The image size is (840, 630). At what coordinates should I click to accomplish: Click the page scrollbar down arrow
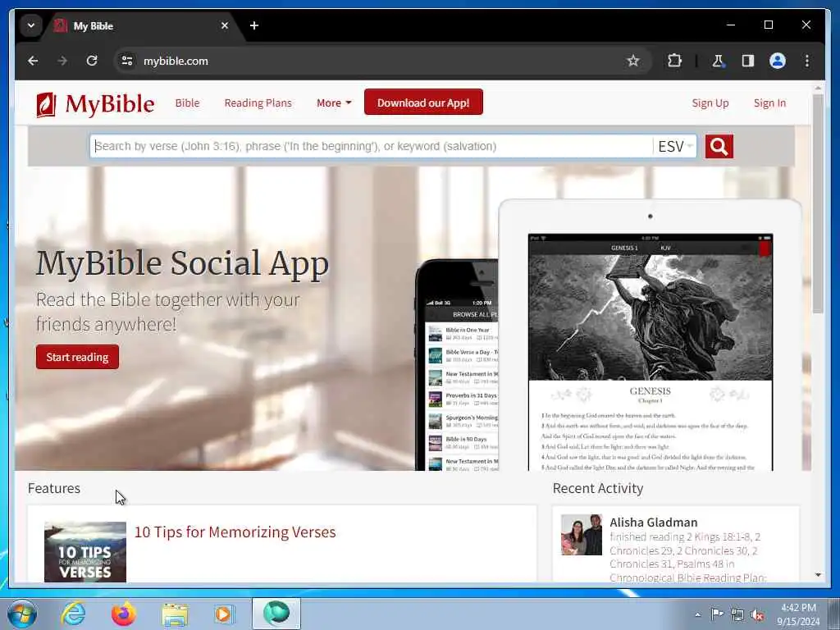[818, 575]
